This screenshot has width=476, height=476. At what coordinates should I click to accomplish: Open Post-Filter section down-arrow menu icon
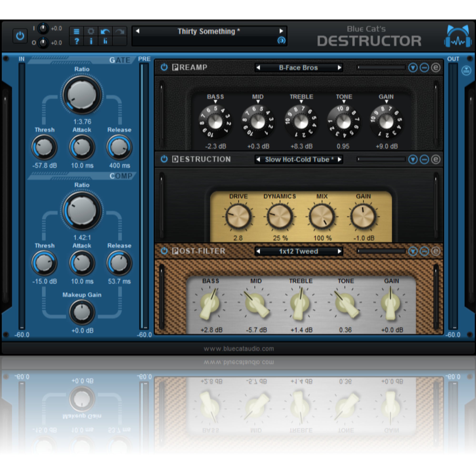413,251
